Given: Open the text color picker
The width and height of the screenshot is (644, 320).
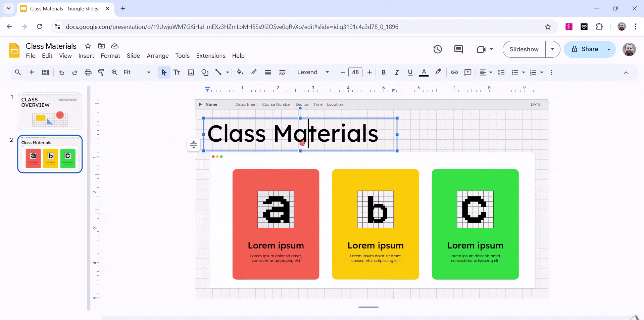Looking at the screenshot, I should [424, 72].
